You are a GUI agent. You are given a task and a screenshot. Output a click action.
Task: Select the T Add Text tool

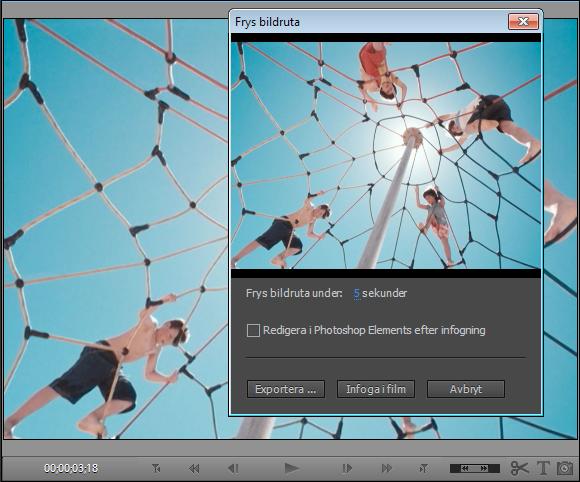pyautogui.click(x=543, y=468)
